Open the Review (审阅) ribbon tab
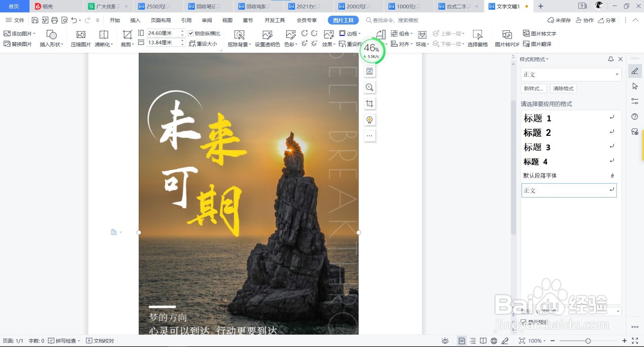 [x=207, y=20]
